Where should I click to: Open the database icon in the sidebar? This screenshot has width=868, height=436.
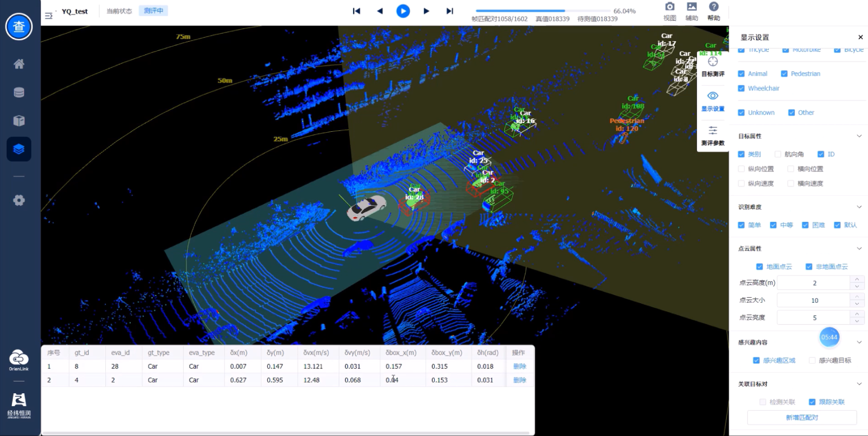point(19,93)
